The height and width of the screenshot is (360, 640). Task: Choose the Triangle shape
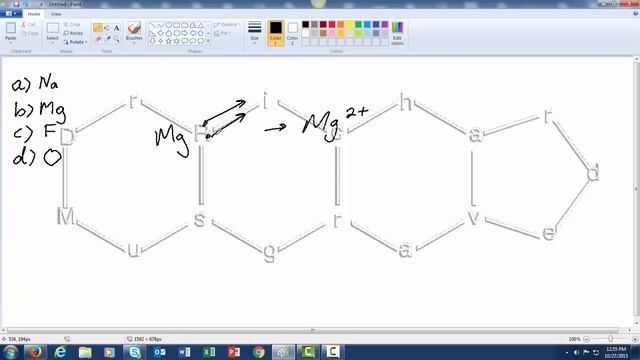point(201,25)
